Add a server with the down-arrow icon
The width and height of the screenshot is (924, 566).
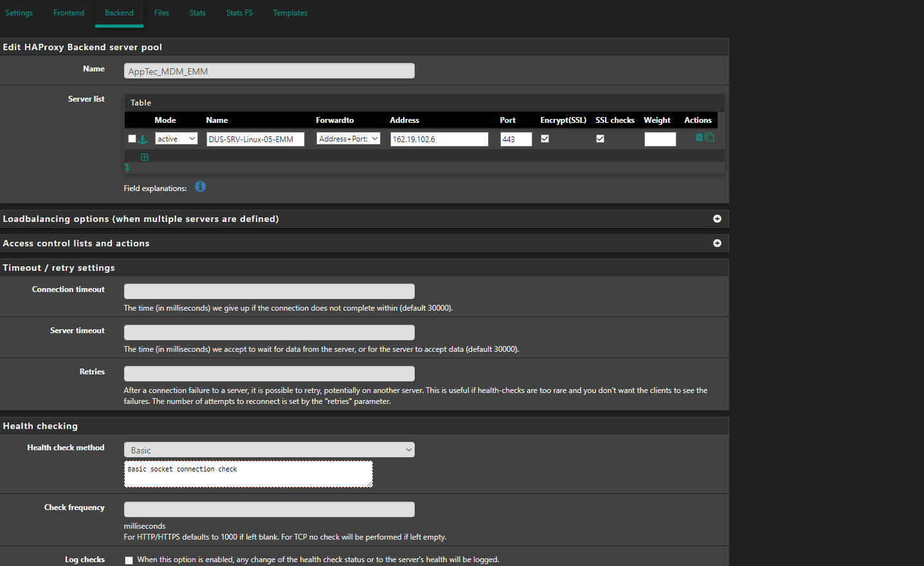127,167
